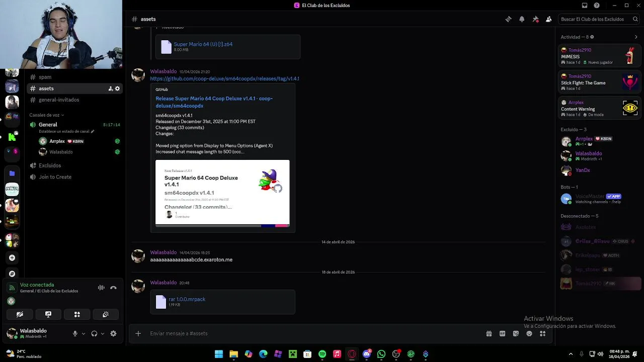Download the rar 1.0.0.mrpack file
Viewport: 644px width, 362px height.
pyautogui.click(x=187, y=299)
